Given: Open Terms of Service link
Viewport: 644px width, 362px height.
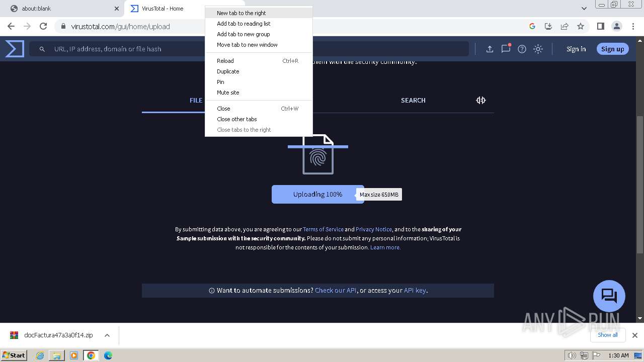Looking at the screenshot, I should (x=323, y=229).
